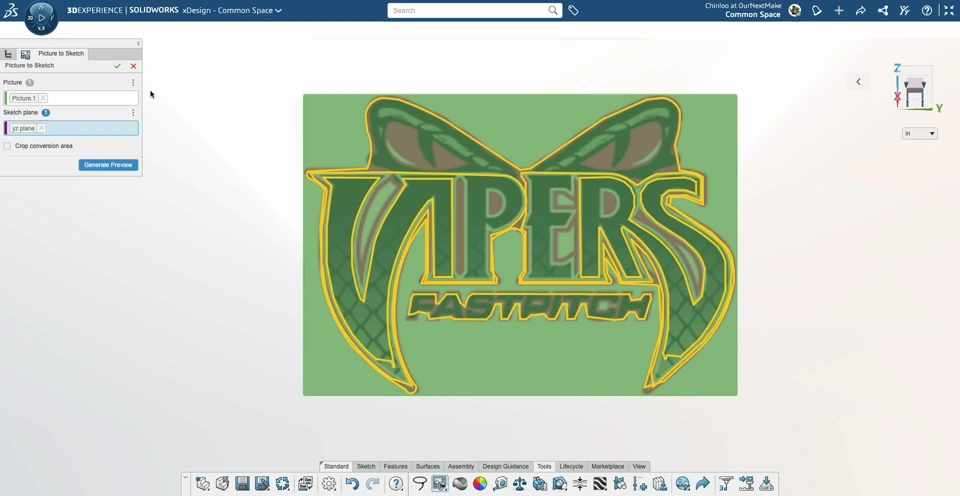
Task: Click the Generate Preview button
Action: (108, 165)
